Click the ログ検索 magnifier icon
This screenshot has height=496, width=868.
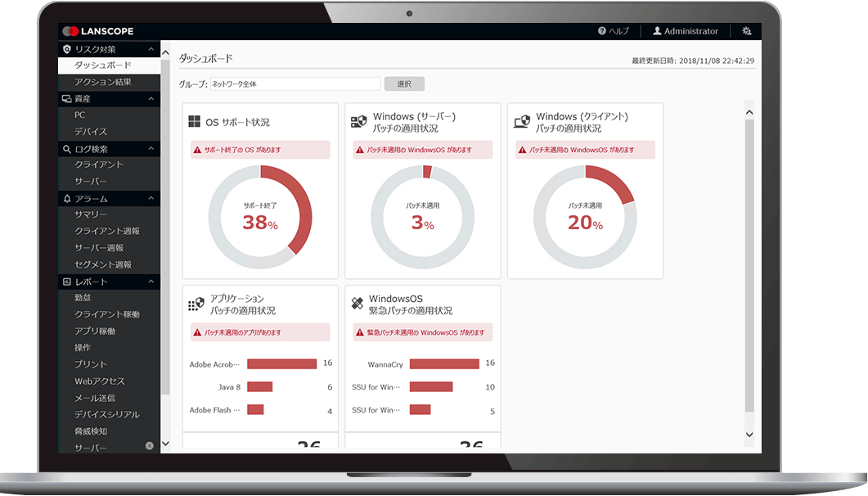pos(67,149)
